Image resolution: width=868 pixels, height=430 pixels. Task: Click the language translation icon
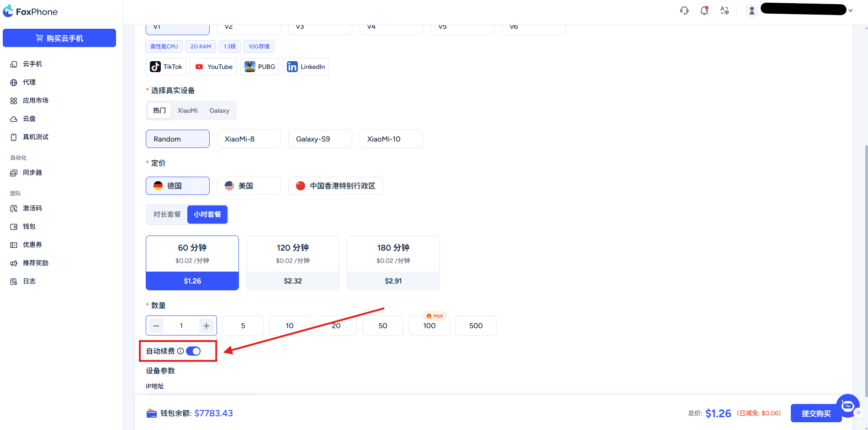click(725, 10)
